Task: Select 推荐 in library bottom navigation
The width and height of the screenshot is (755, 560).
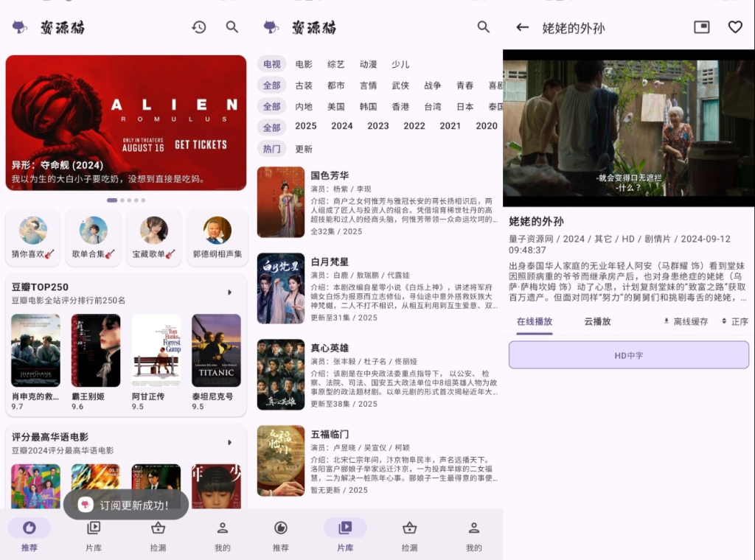Action: click(281, 535)
